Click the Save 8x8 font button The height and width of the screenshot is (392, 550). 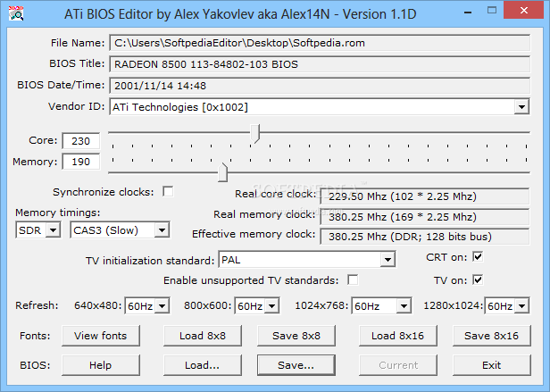coord(296,336)
